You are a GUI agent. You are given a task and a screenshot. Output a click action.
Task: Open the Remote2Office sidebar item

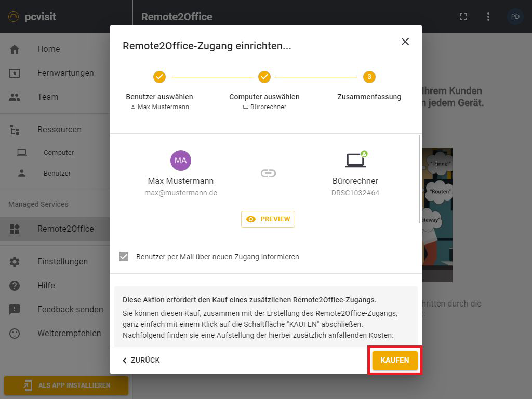coord(65,229)
